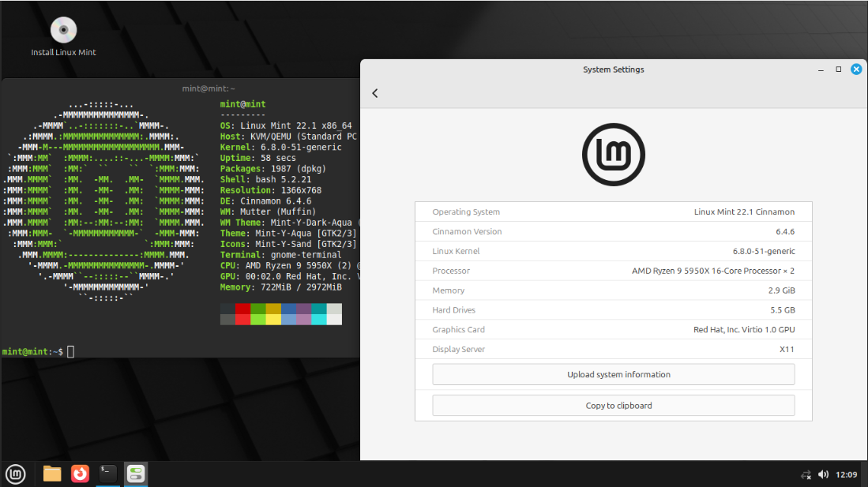This screenshot has width=868, height=487.
Task: Open the Firefox browser from the taskbar
Action: pos(80,474)
